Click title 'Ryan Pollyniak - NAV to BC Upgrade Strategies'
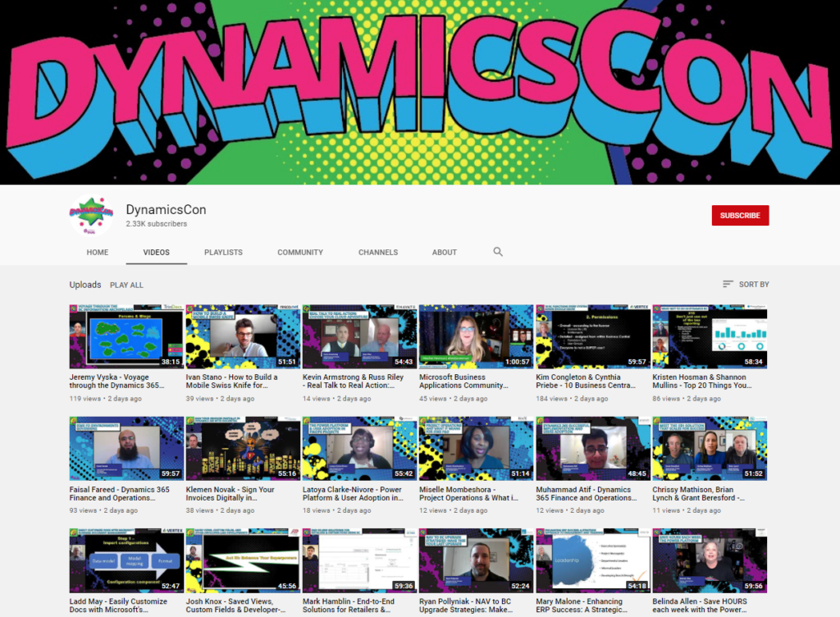This screenshot has height=617, width=840. 466,606
